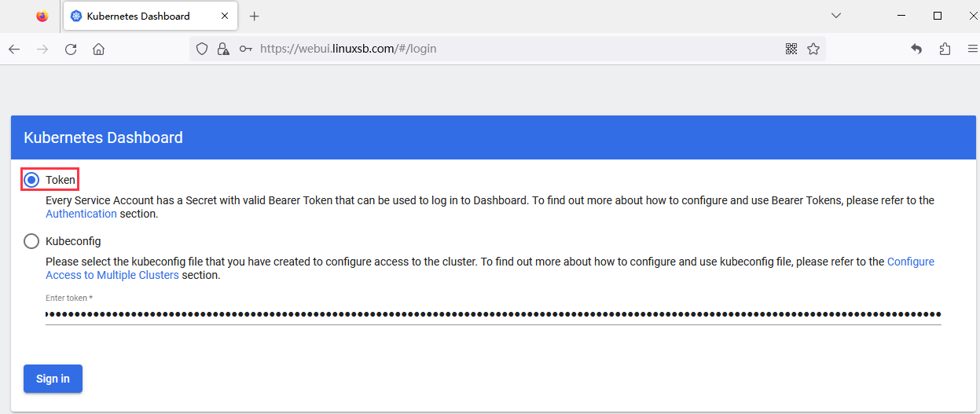
Task: Select the Kubeconfig radio button
Action: [x=31, y=241]
